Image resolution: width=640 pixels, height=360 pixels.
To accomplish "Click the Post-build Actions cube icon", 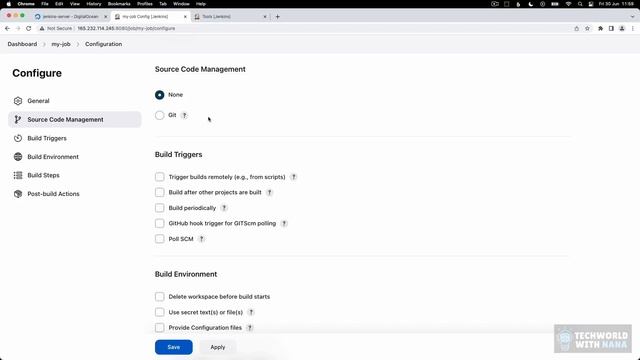I will coord(18,194).
